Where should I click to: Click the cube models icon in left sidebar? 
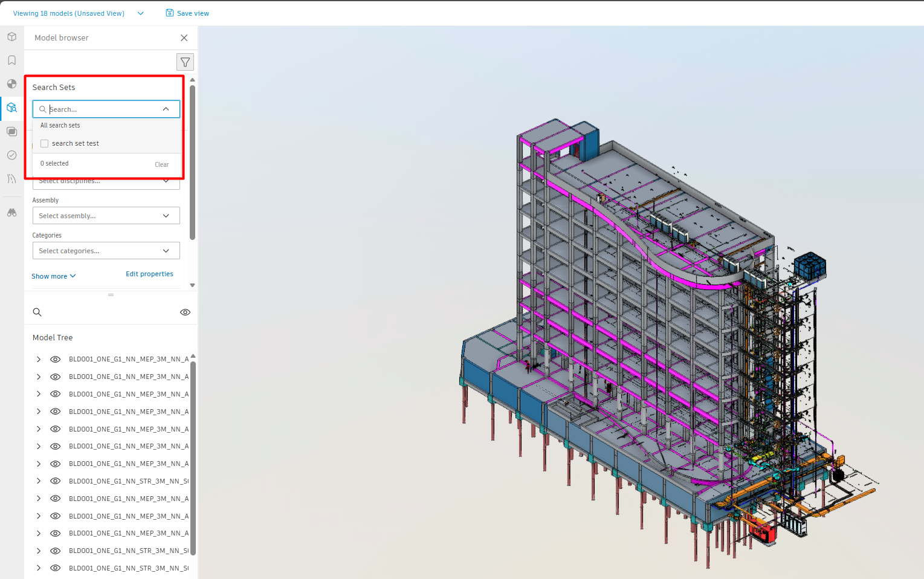(11, 37)
